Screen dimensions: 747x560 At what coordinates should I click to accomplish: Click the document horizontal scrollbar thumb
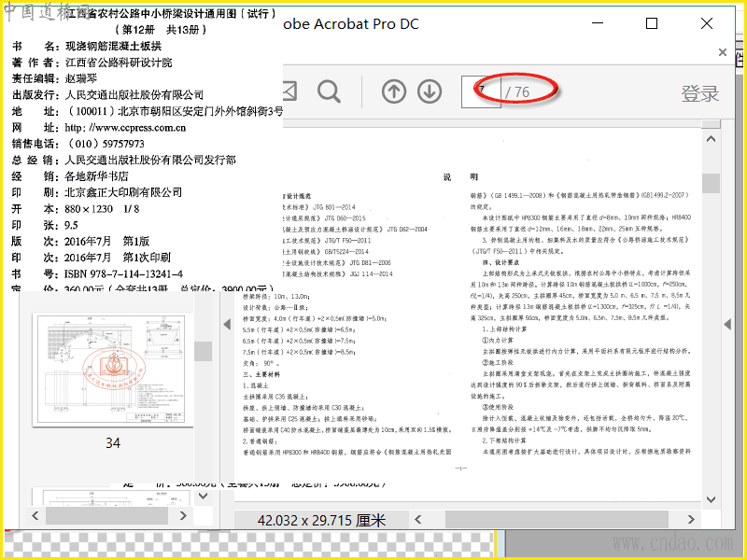point(556,520)
